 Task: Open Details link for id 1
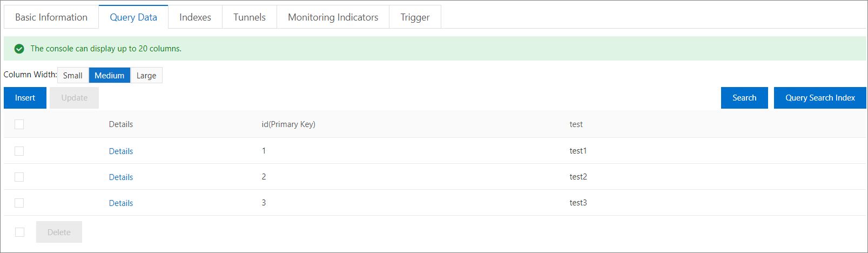coord(121,151)
